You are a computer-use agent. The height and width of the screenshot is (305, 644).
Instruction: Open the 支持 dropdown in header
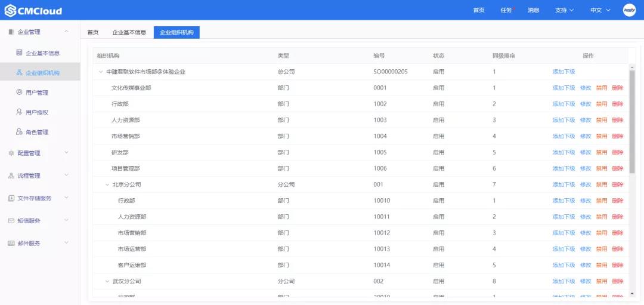pos(564,10)
